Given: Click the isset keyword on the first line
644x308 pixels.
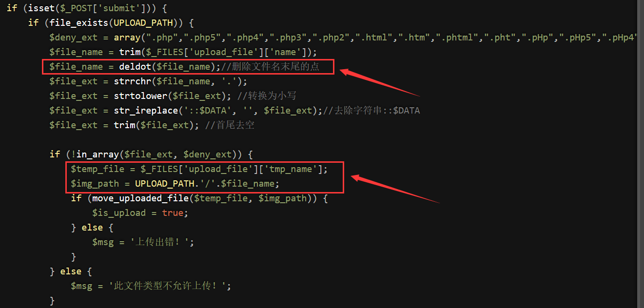Looking at the screenshot, I should pyautogui.click(x=41, y=8).
